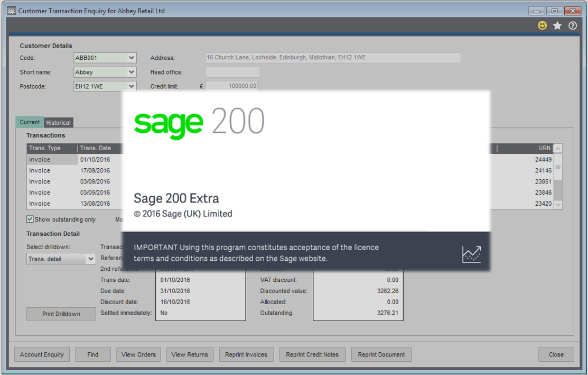Viewport: 588px width, 375px height.
Task: Click the Reprint Document button
Action: pyautogui.click(x=381, y=355)
